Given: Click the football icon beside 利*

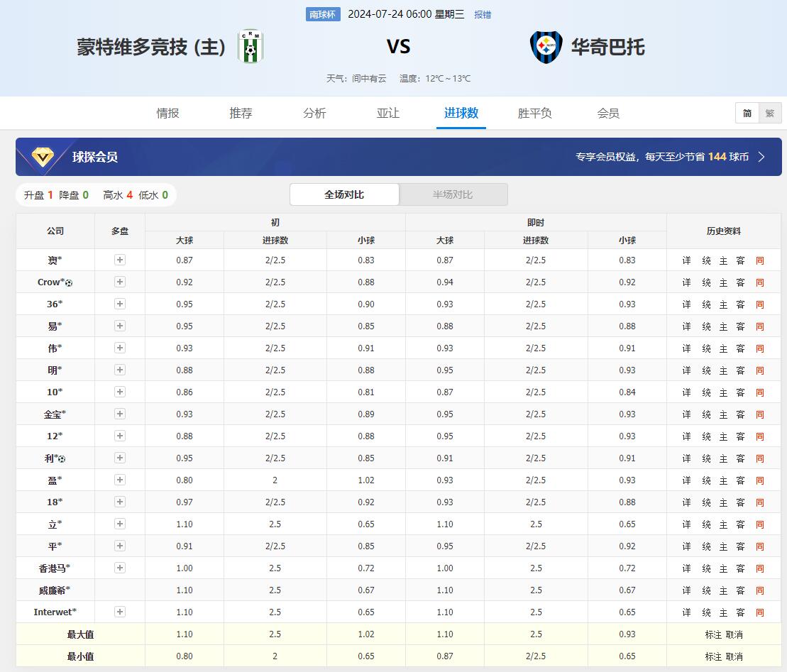Looking at the screenshot, I should pyautogui.click(x=62, y=459).
